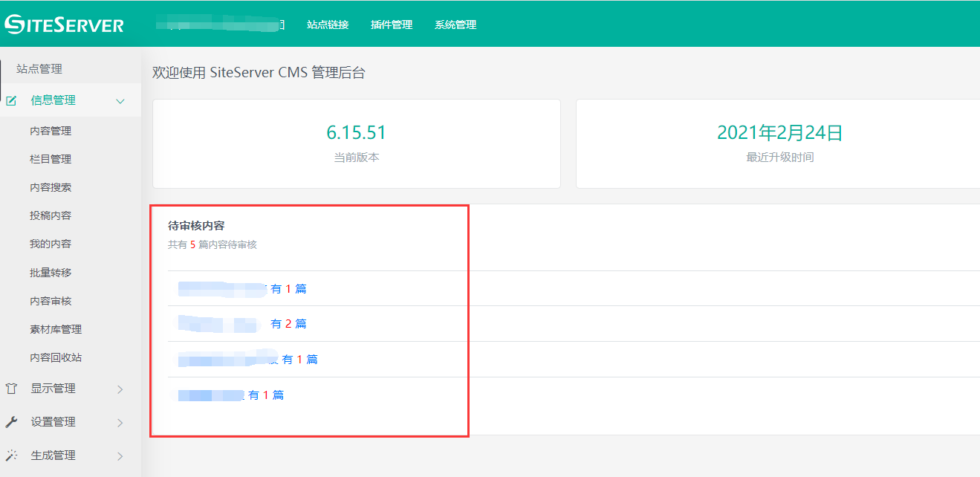Image resolution: width=980 pixels, height=477 pixels.
Task: Expand the 设置管理 chevron
Action: [x=120, y=423]
